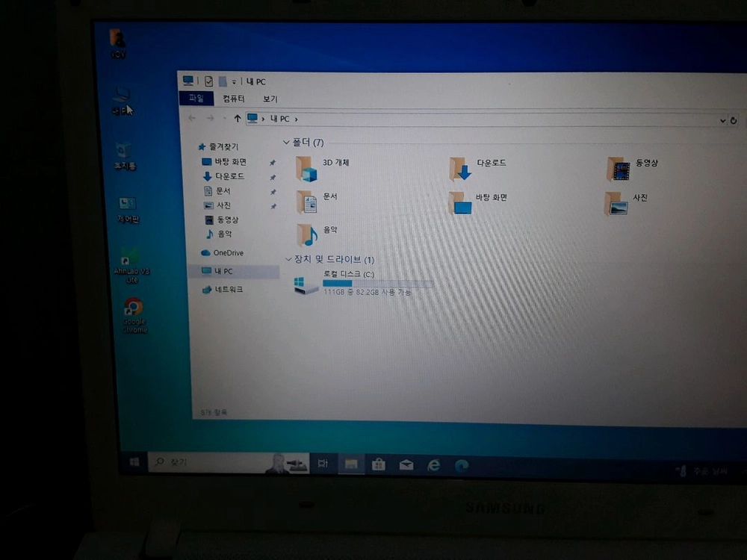Open the 보기 ribbon tab
Viewport: 747px width, 560px height.
270,99
